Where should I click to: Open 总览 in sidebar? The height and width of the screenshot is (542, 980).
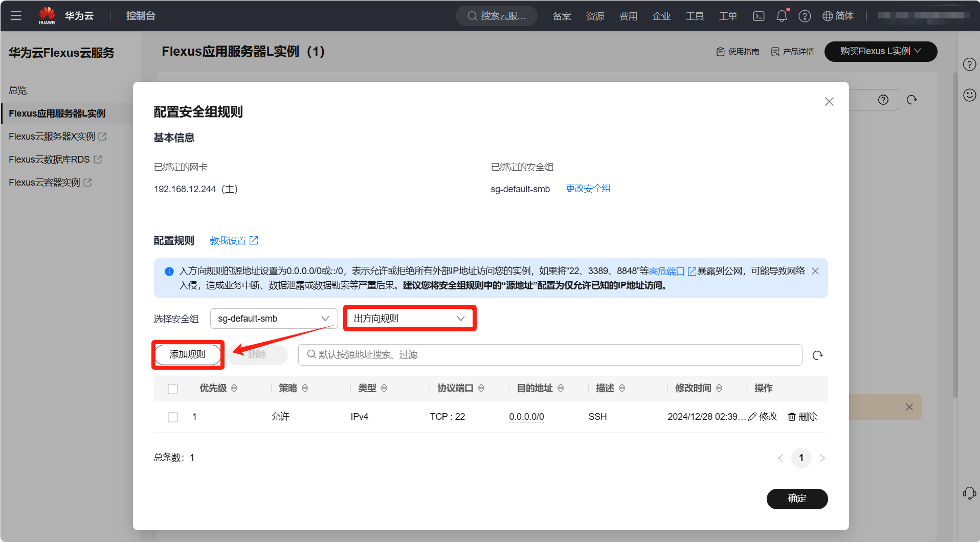(18, 91)
